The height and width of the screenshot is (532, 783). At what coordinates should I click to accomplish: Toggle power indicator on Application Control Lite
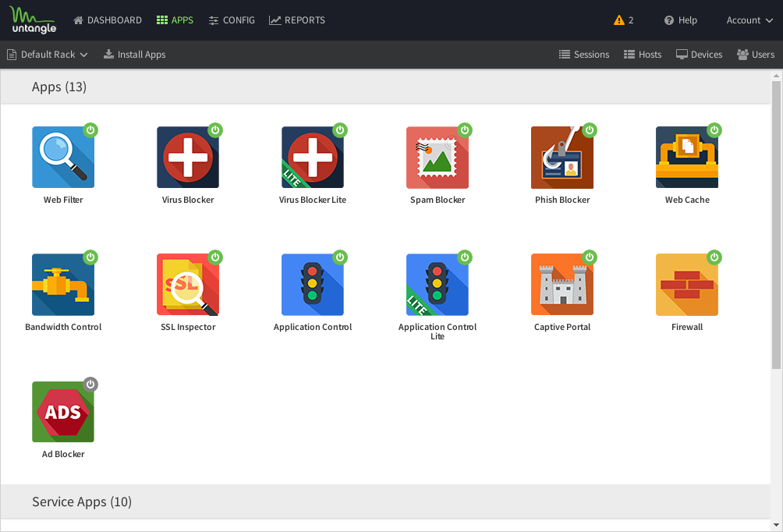coord(465,257)
